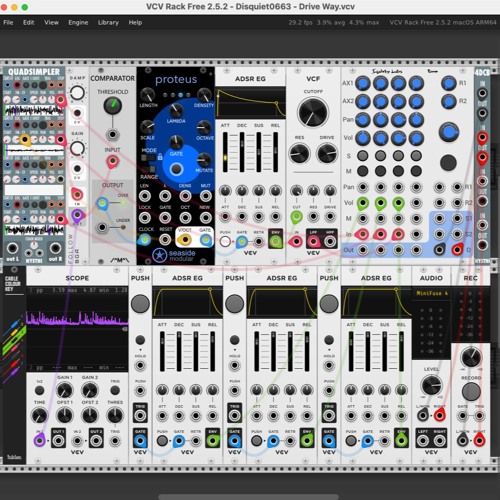Click the 'VCV Rack Free 2.5.2 macOS ARM64' text
Image resolution: width=500 pixels, height=500 pixels.
coord(443,23)
